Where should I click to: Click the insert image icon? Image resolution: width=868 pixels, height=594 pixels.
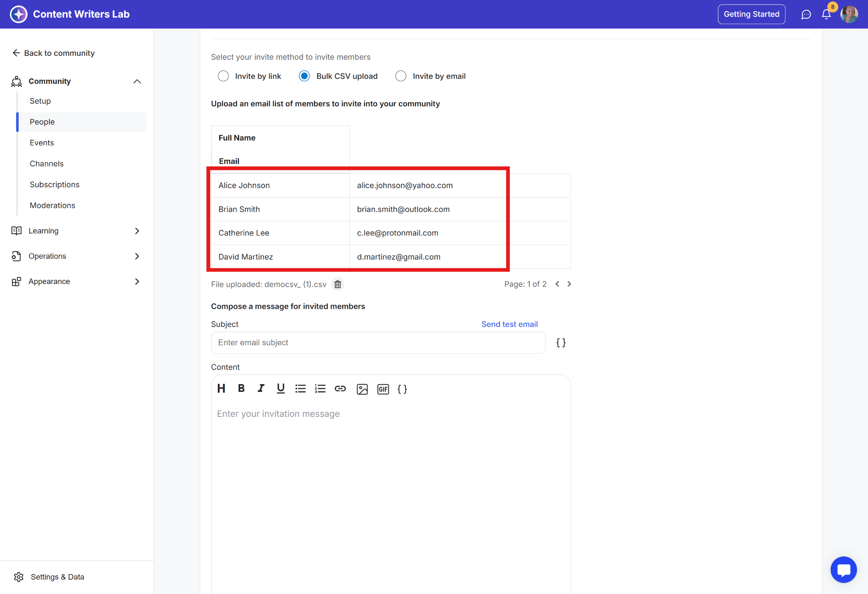362,389
